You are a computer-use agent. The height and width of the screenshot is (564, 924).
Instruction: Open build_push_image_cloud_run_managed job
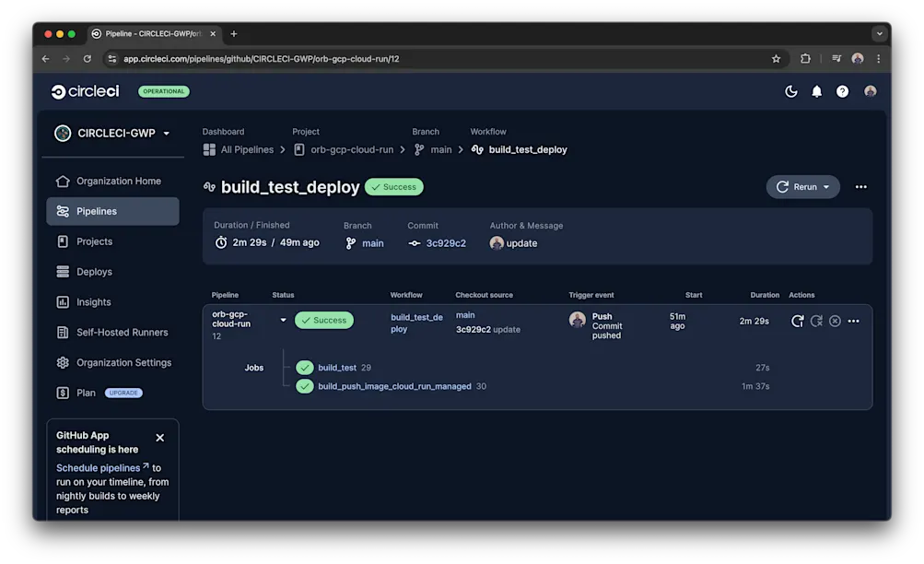[x=394, y=387]
